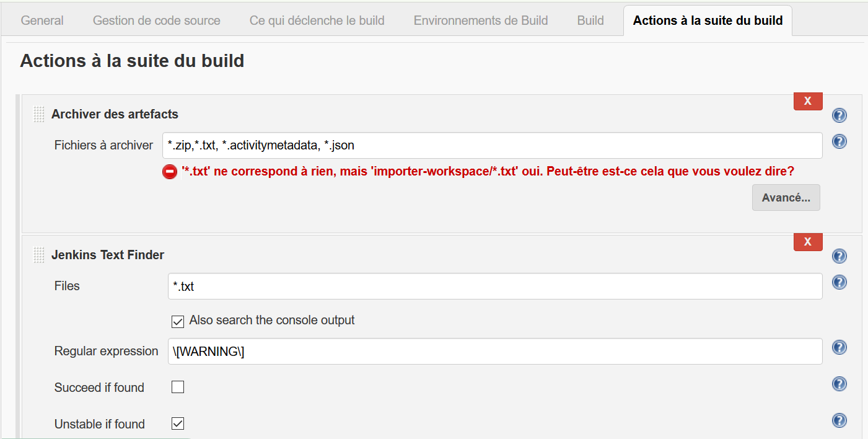Viewport: 868px width, 439px height.
Task: Remove the Archiver des artefacts action
Action: coord(807,101)
